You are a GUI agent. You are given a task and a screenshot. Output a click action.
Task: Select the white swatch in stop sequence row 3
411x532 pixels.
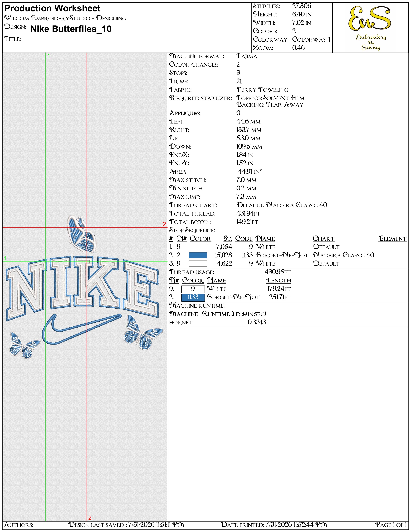coord(198,264)
